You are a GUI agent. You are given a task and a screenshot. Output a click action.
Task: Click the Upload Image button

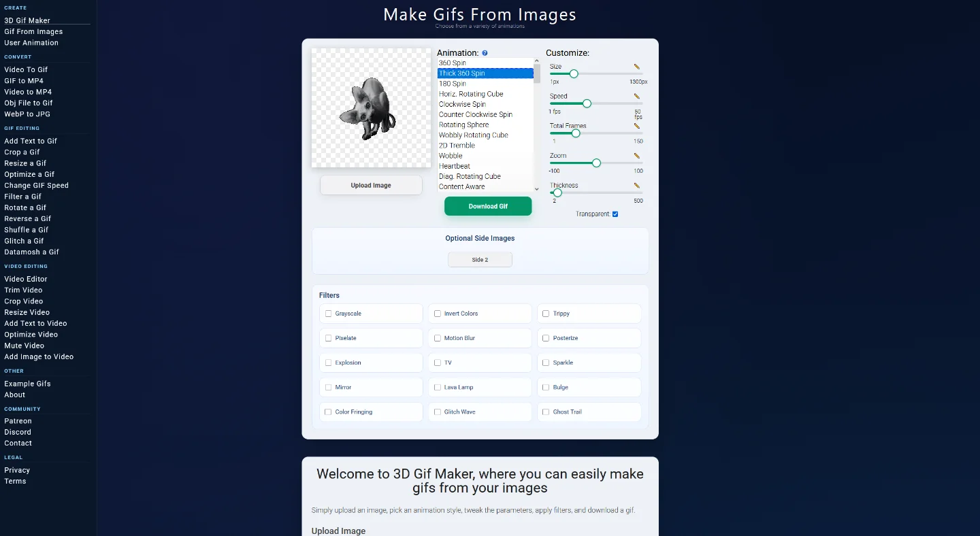pyautogui.click(x=371, y=185)
